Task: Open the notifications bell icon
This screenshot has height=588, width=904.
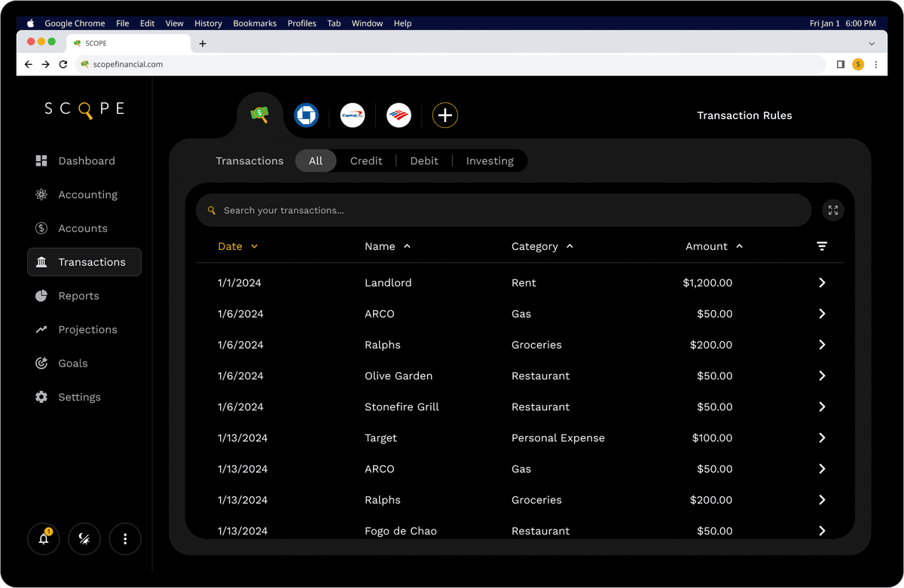Action: [44, 538]
